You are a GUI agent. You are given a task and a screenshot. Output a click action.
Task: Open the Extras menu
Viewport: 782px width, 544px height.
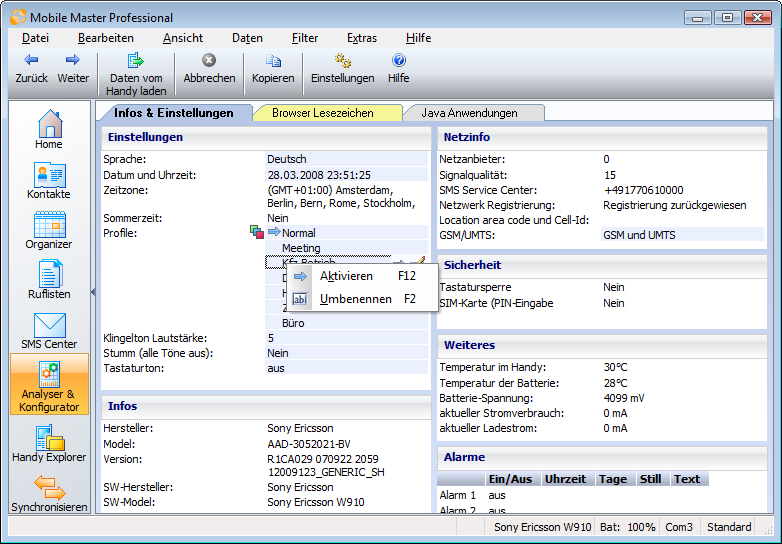(x=361, y=38)
